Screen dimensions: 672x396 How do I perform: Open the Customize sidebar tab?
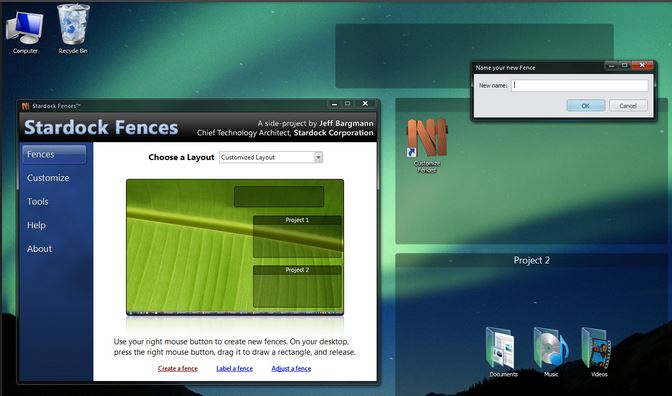pos(48,178)
